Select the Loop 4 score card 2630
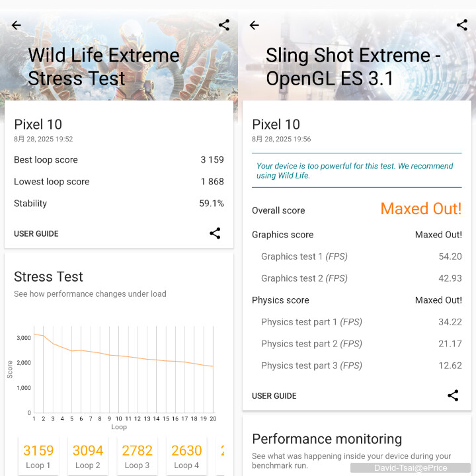Image resolution: width=476 pixels, height=476 pixels. (186, 456)
